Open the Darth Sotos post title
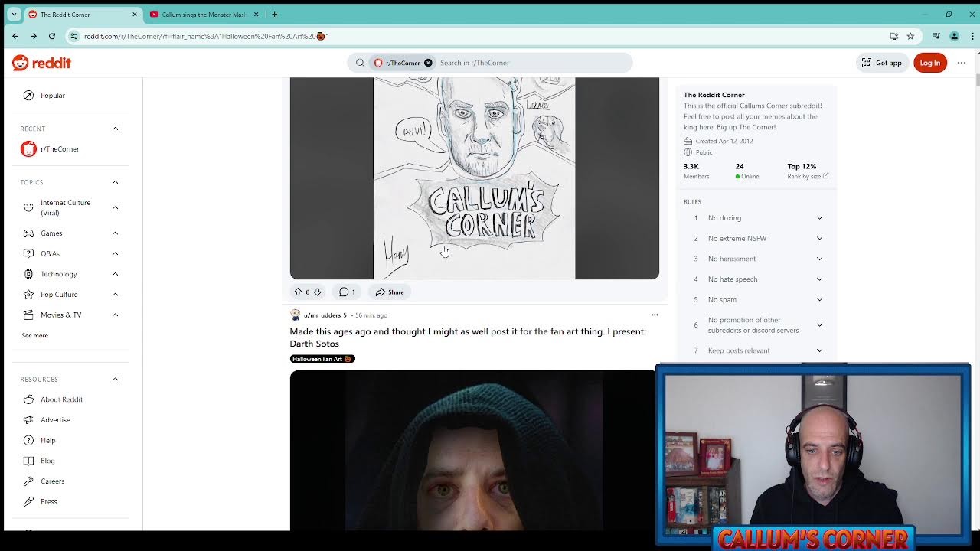 (x=468, y=337)
